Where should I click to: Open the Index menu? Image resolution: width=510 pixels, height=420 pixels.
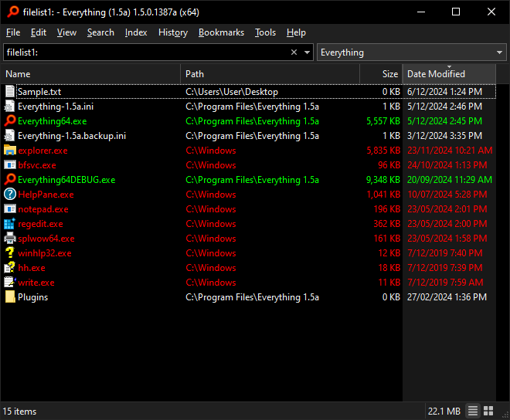(136, 32)
